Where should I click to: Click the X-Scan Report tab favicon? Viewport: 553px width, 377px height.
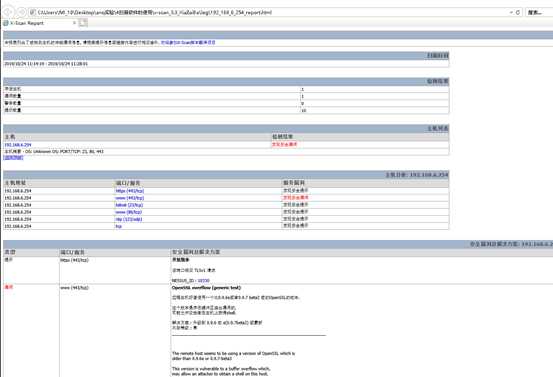pyautogui.click(x=6, y=23)
